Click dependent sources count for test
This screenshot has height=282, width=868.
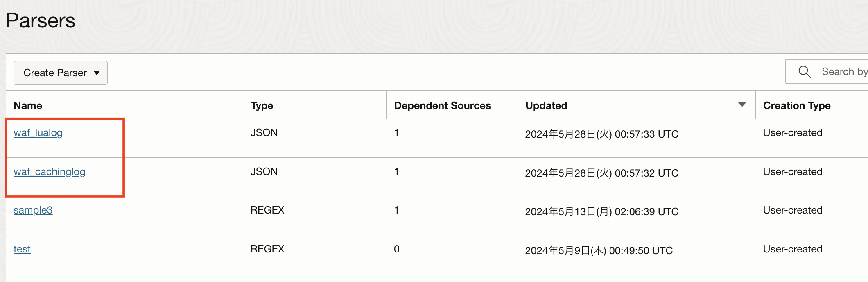(x=396, y=249)
